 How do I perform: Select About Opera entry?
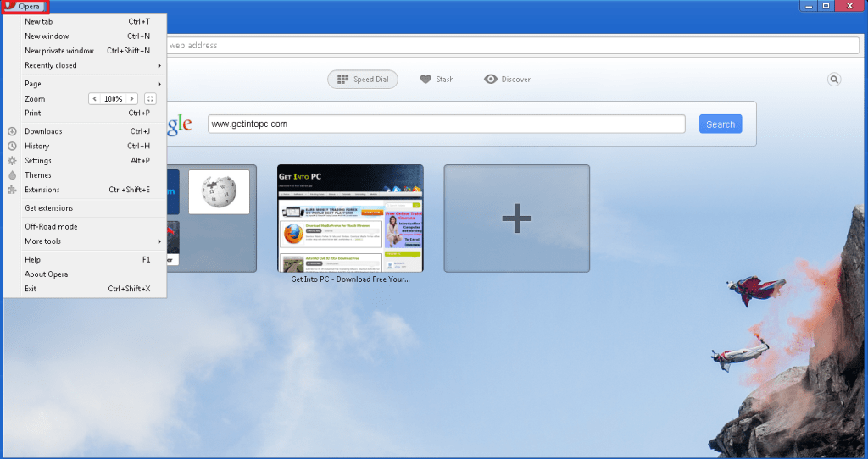pyautogui.click(x=86, y=274)
